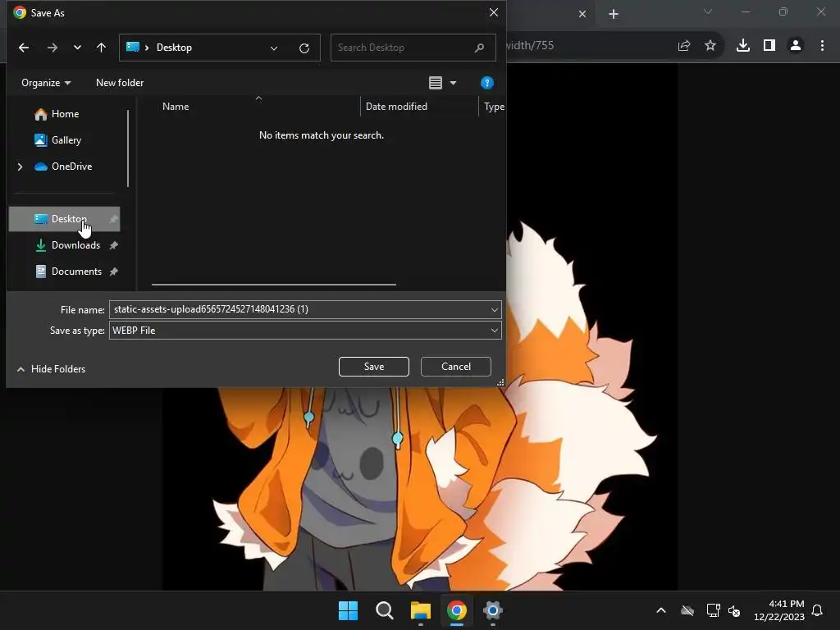
Task: Open taskbar Search
Action: click(385, 610)
